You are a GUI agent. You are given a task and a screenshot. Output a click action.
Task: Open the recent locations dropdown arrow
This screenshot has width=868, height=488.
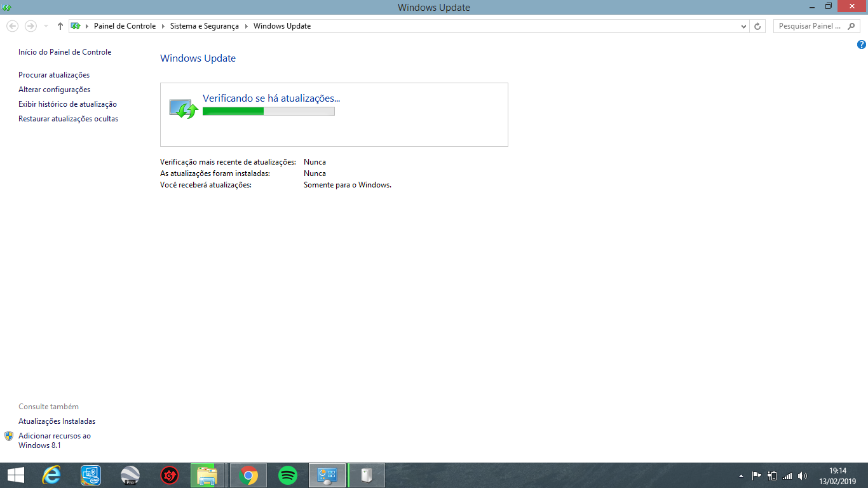(x=46, y=27)
